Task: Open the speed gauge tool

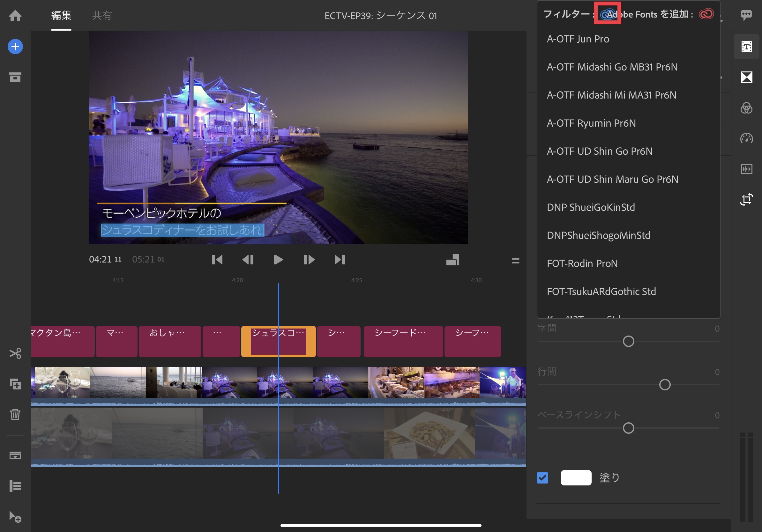Action: (746, 138)
